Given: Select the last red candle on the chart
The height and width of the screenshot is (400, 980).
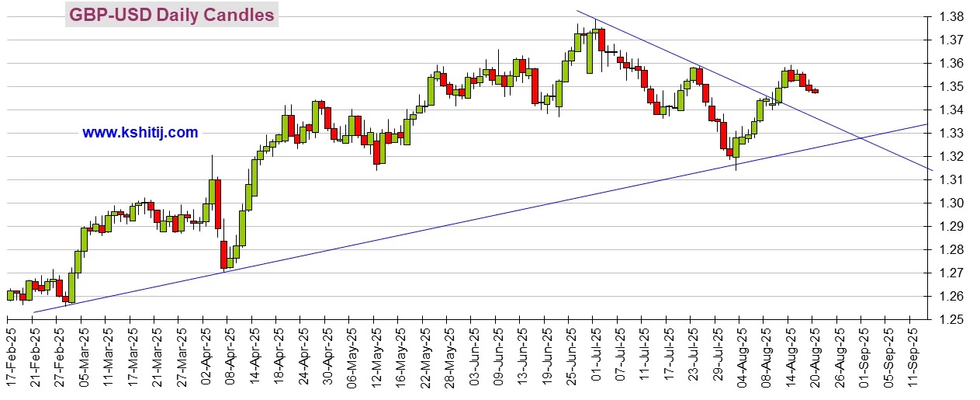Looking at the screenshot, I should [815, 91].
